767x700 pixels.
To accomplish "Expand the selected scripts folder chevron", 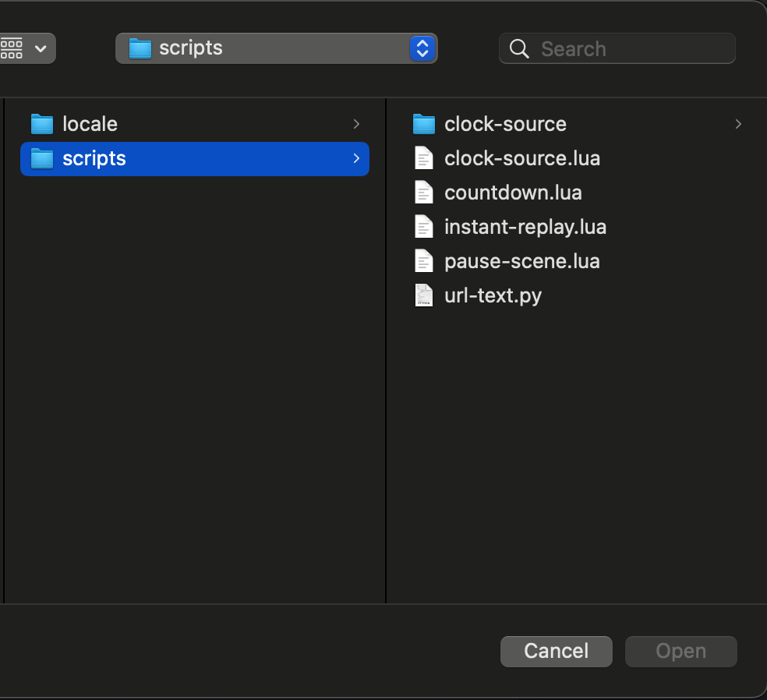I will pyautogui.click(x=356, y=159).
